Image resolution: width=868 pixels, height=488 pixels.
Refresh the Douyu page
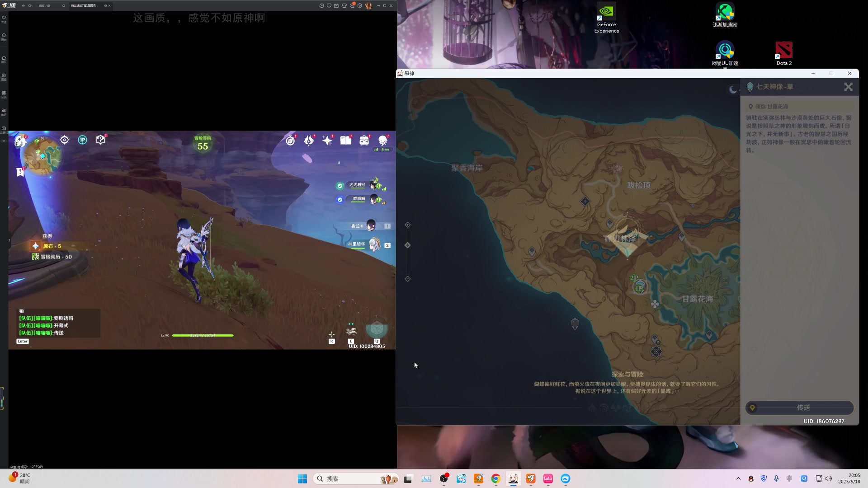click(30, 5)
